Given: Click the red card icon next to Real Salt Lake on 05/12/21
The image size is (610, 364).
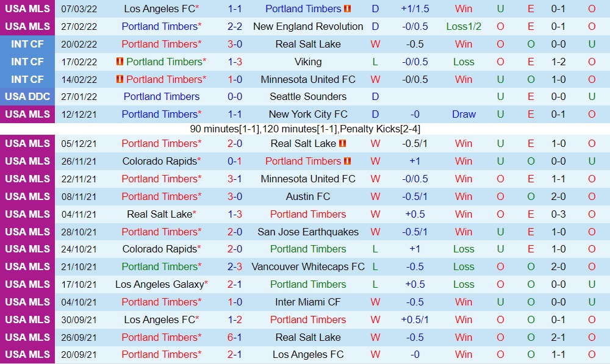Looking at the screenshot, I should click(342, 143).
